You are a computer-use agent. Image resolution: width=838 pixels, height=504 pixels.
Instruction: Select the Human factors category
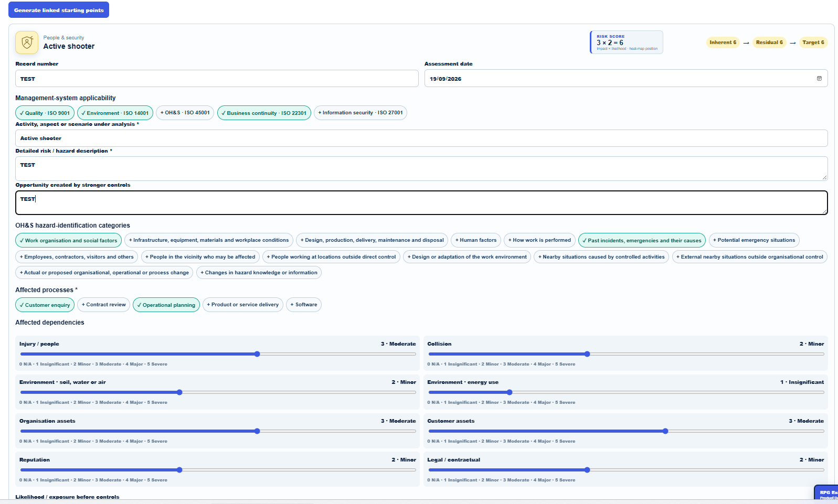[x=476, y=240]
